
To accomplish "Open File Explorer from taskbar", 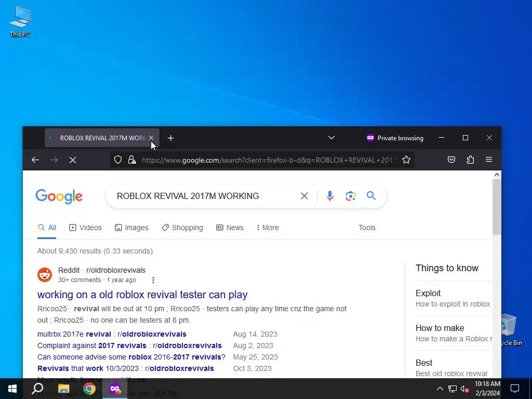I will (63, 389).
